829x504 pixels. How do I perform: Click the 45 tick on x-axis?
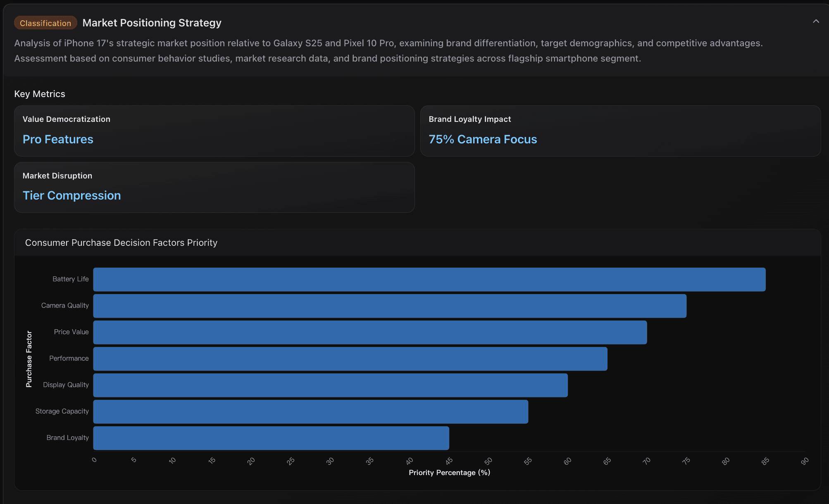449,461
